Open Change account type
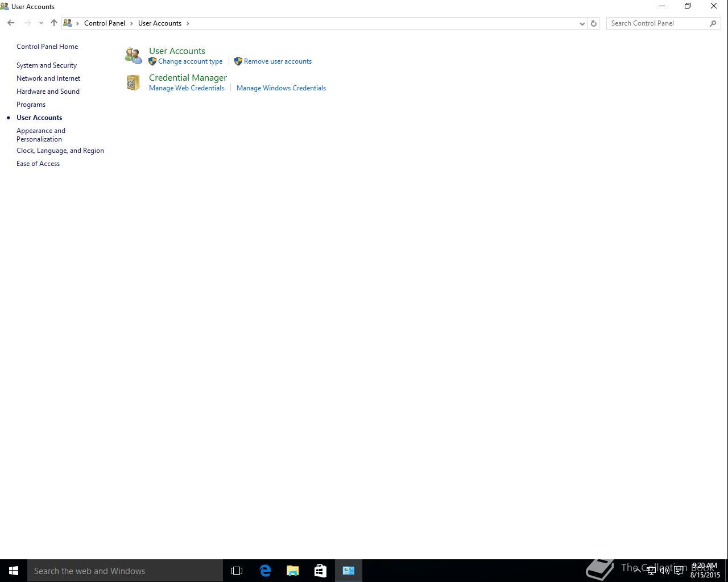The image size is (728, 582). click(191, 61)
